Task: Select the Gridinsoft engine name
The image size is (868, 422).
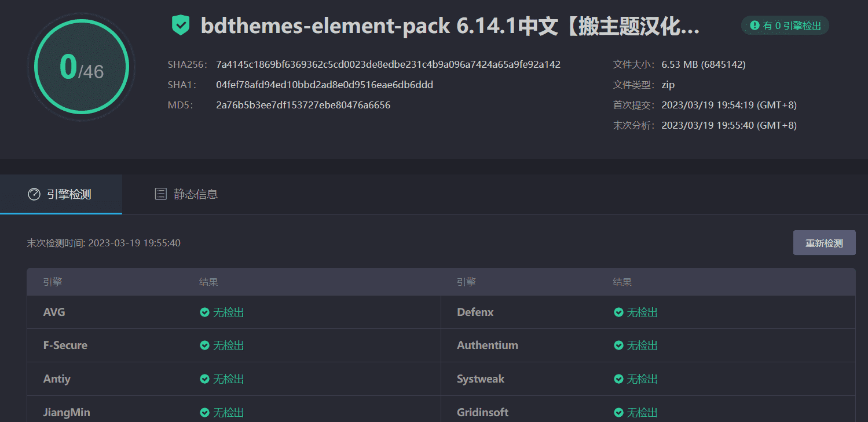Action: click(x=483, y=413)
